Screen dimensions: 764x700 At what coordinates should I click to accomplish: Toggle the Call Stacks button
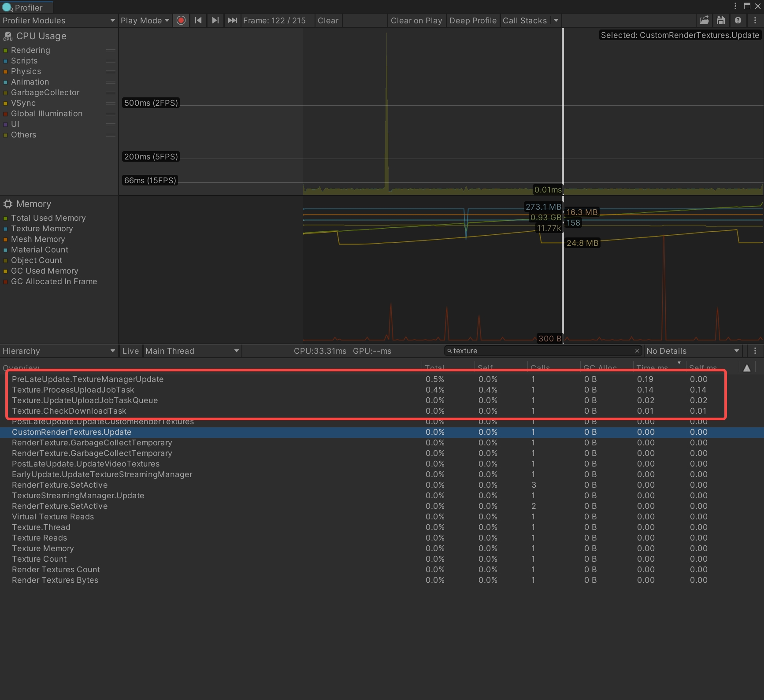(x=524, y=21)
